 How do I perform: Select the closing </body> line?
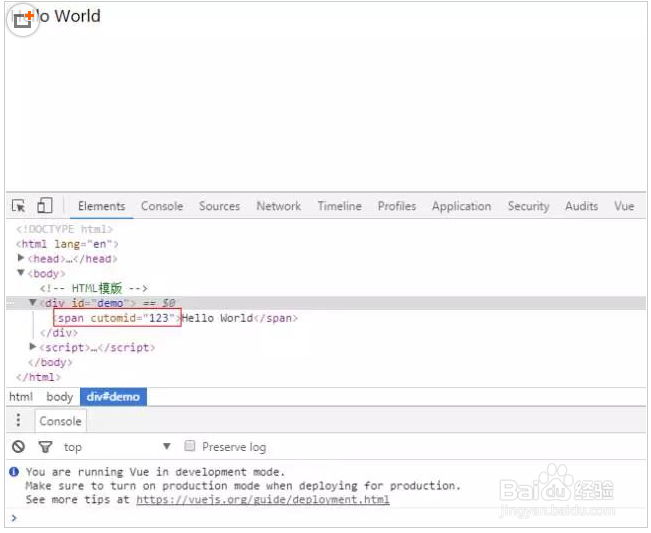click(50, 362)
